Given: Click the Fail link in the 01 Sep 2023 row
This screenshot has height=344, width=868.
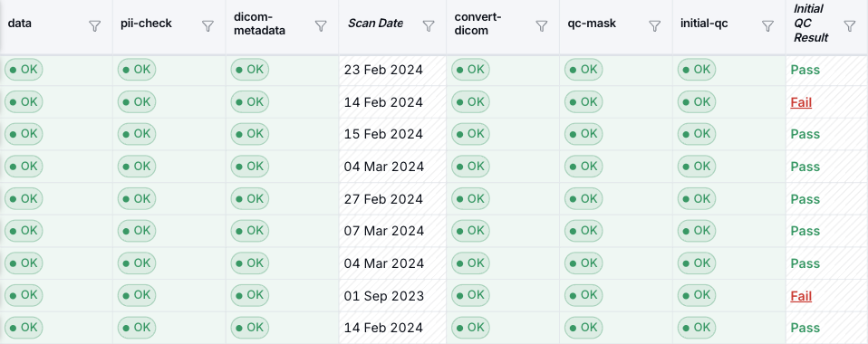Looking at the screenshot, I should (801, 296).
